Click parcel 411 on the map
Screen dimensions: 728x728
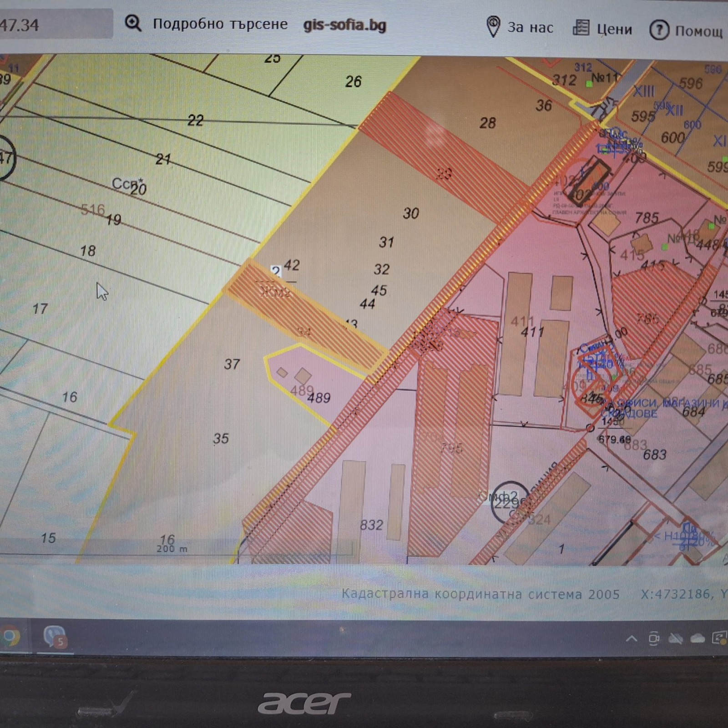click(532, 332)
